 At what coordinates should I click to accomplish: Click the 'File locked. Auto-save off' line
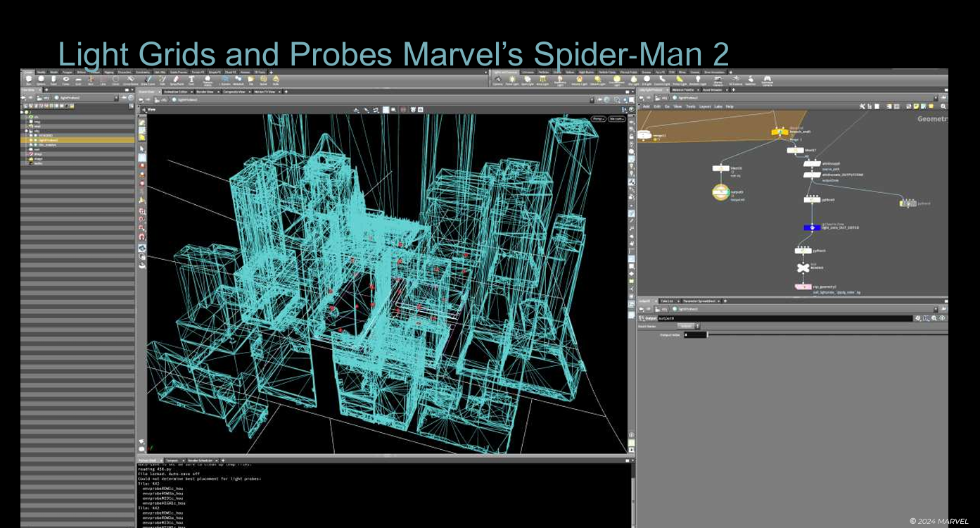[169, 474]
